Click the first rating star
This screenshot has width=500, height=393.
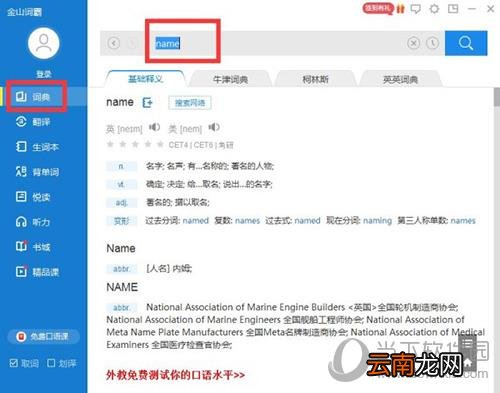point(110,144)
